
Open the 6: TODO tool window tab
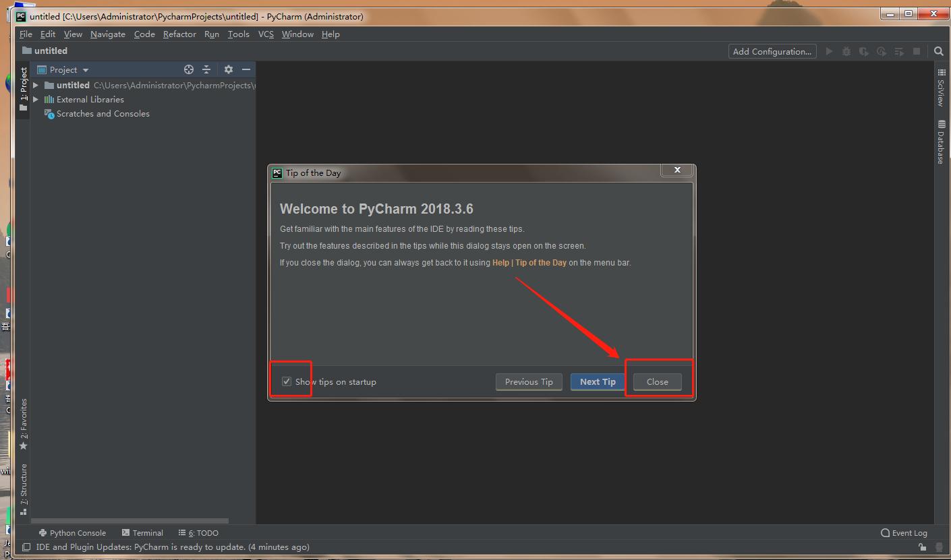click(x=198, y=533)
